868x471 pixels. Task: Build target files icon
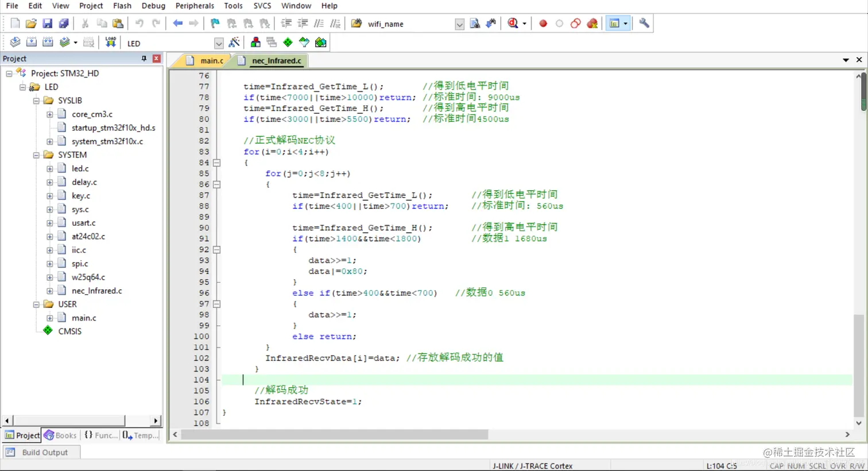[x=32, y=43]
